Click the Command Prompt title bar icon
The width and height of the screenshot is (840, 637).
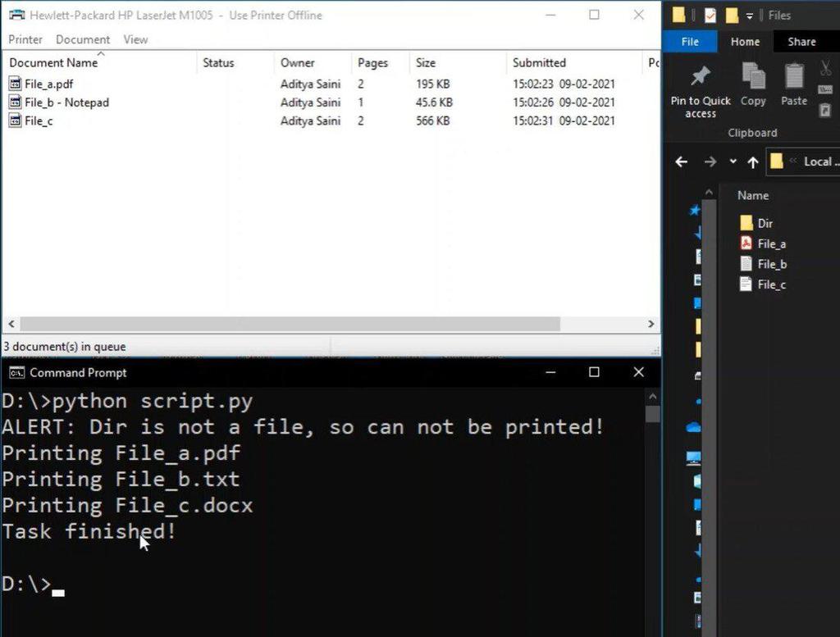point(16,372)
